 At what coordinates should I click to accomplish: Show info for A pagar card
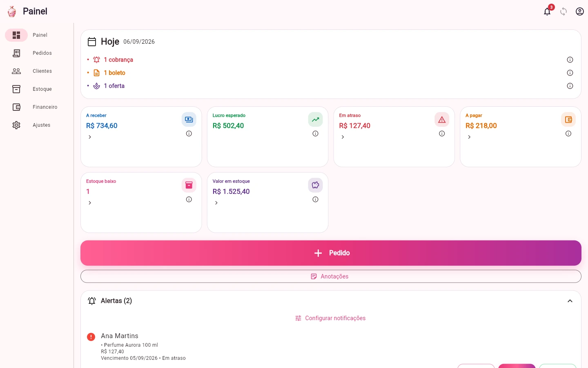568,134
